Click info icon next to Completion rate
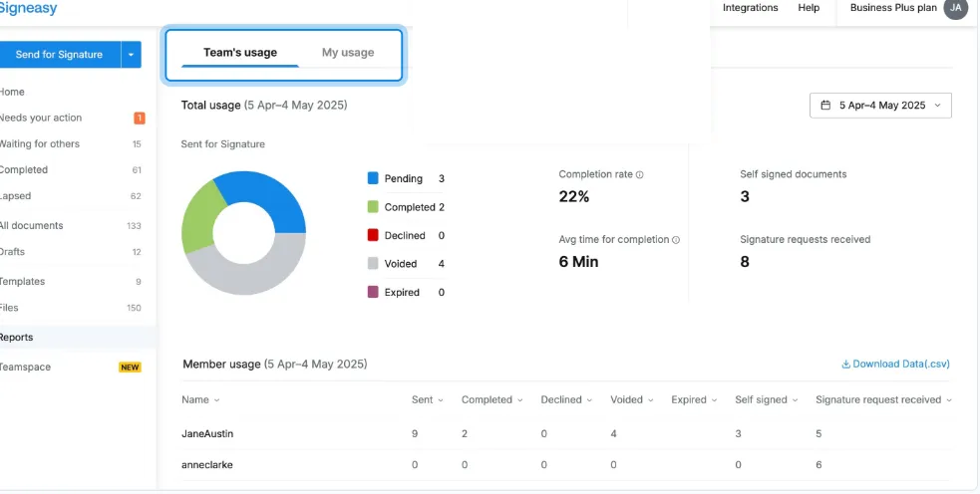The image size is (980, 494). coord(639,175)
